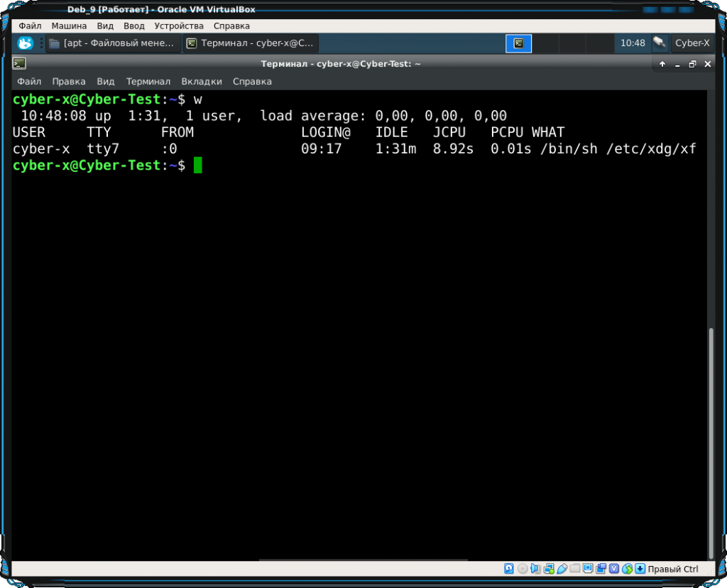This screenshot has width=727, height=588.
Task: Click the terminal vertical scrollbar handle
Action: pyautogui.click(x=711, y=443)
